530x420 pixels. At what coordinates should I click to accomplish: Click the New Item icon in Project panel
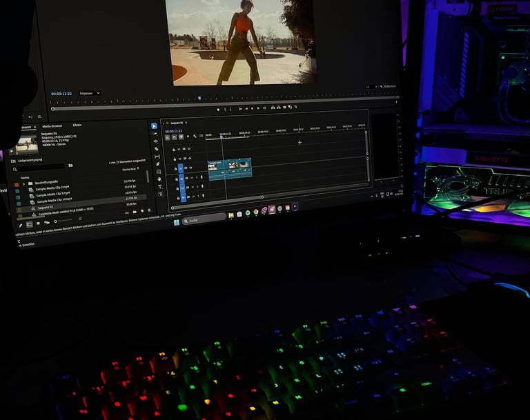(x=142, y=211)
